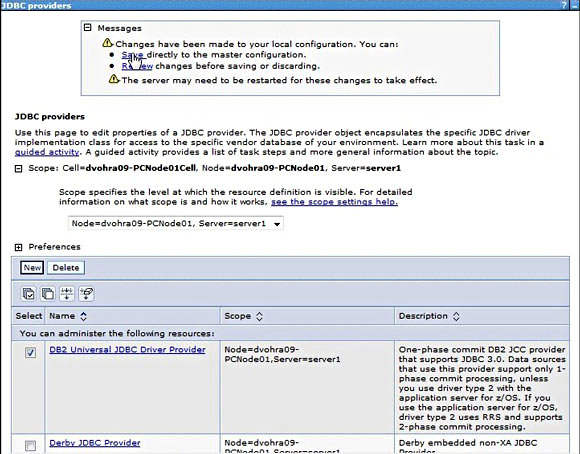Image resolution: width=580 pixels, height=454 pixels.
Task: Click the Scope column header text
Action: pyautogui.click(x=237, y=316)
